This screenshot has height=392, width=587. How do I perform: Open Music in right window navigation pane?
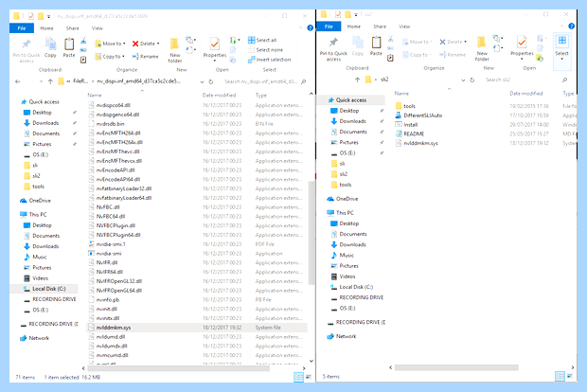tap(342, 256)
